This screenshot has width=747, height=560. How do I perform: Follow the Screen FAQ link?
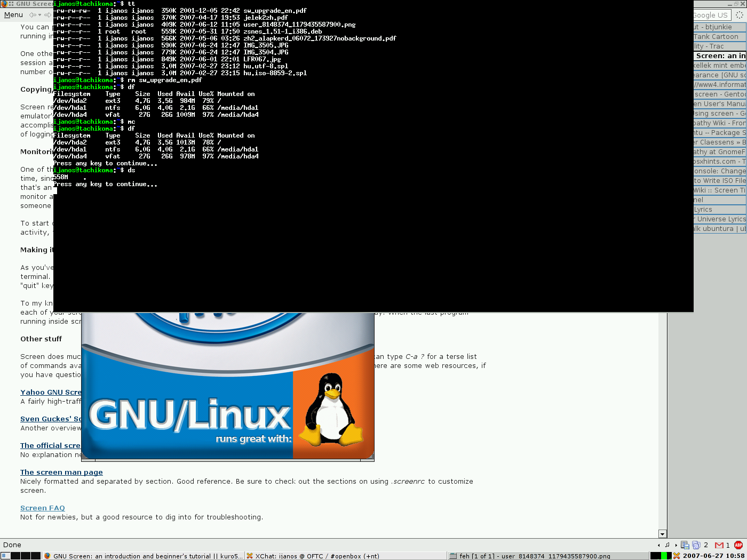coord(43,508)
